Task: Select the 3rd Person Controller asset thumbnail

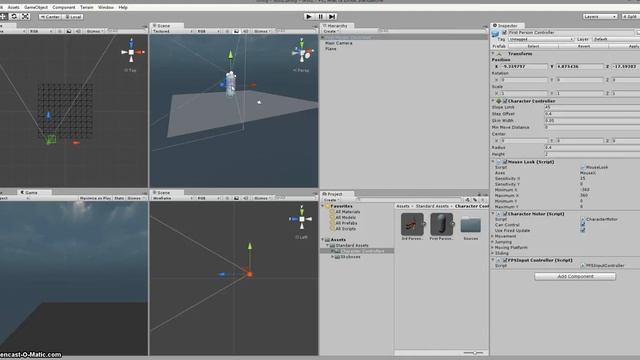Action: pyautogui.click(x=412, y=224)
